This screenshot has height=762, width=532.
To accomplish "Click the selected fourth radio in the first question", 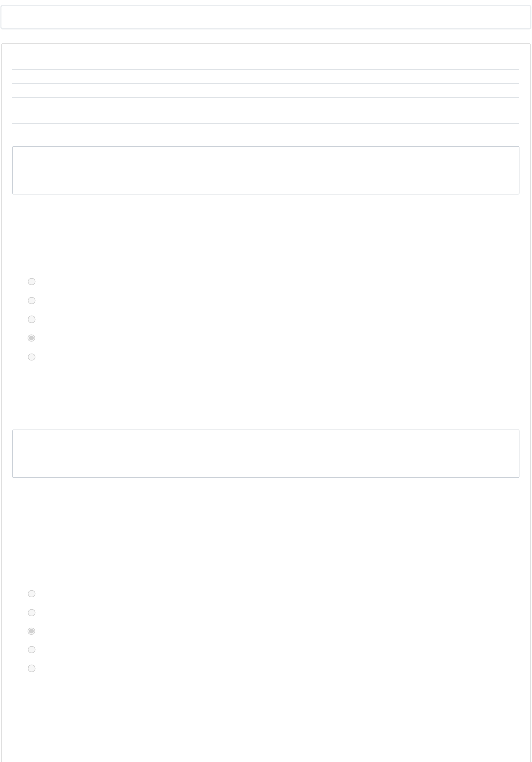I will click(32, 338).
